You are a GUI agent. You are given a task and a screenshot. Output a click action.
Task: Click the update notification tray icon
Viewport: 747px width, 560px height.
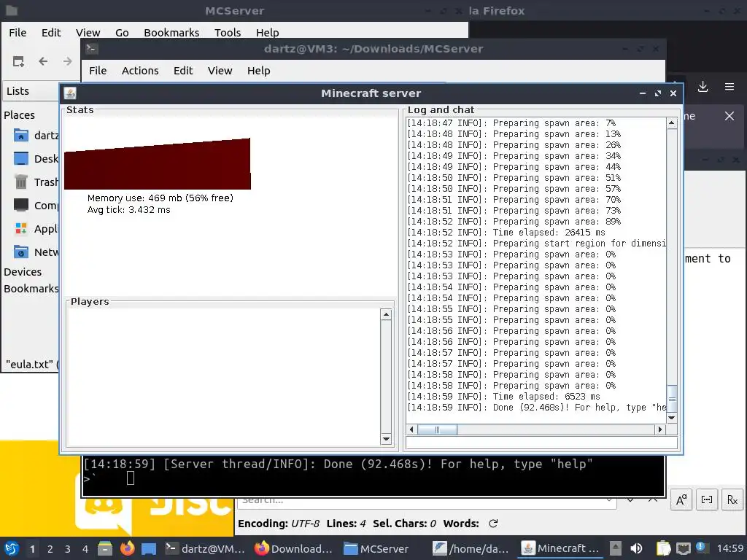coord(701,548)
